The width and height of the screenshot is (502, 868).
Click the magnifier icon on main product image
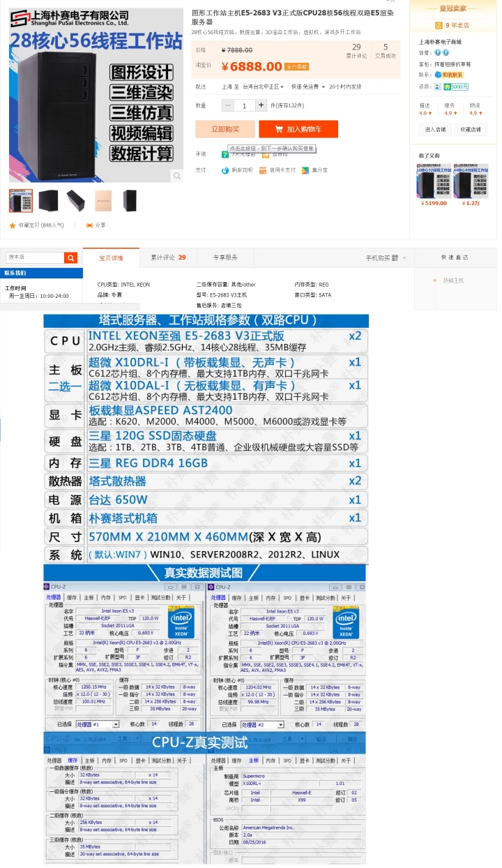point(177,176)
